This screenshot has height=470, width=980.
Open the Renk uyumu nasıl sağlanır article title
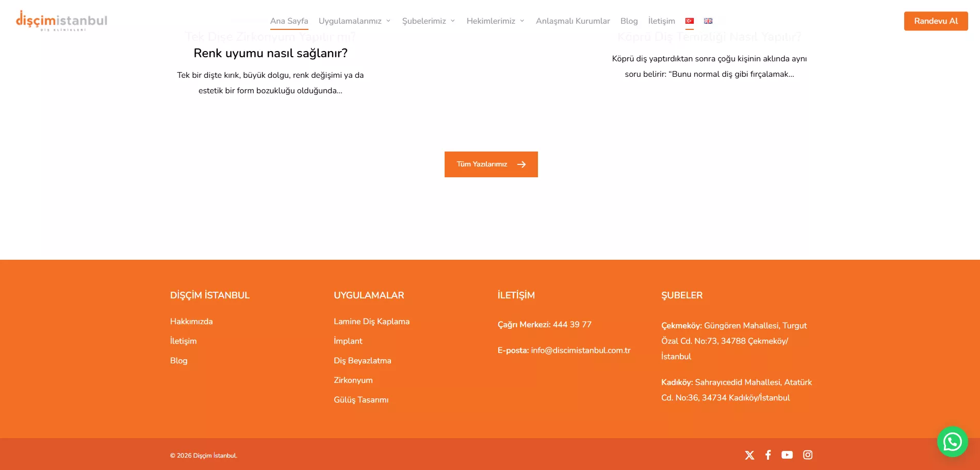point(270,53)
